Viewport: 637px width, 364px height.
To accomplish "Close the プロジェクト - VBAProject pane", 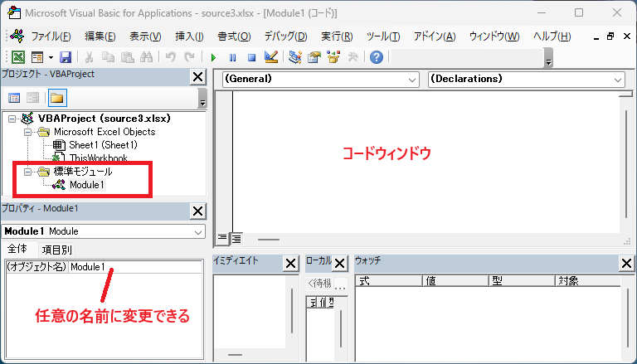I will tap(198, 77).
